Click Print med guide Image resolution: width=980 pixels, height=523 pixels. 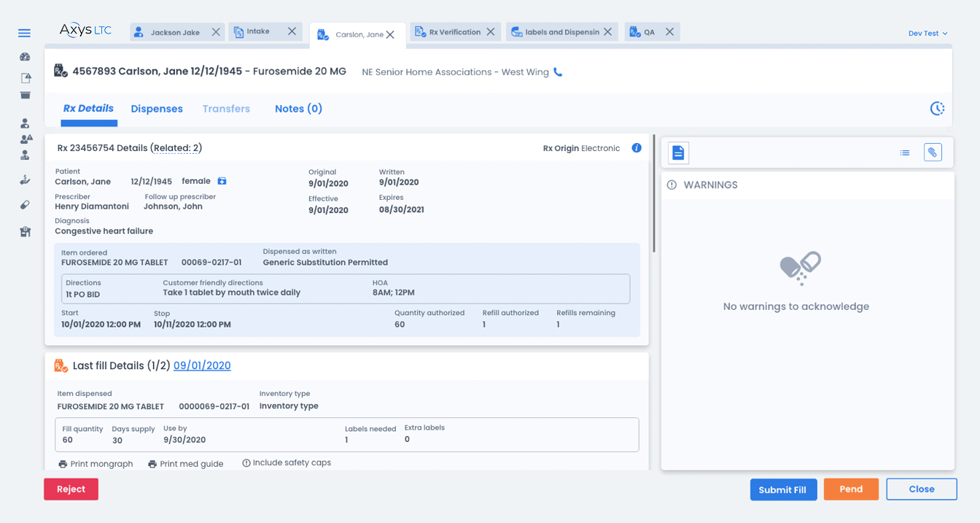[x=186, y=464]
